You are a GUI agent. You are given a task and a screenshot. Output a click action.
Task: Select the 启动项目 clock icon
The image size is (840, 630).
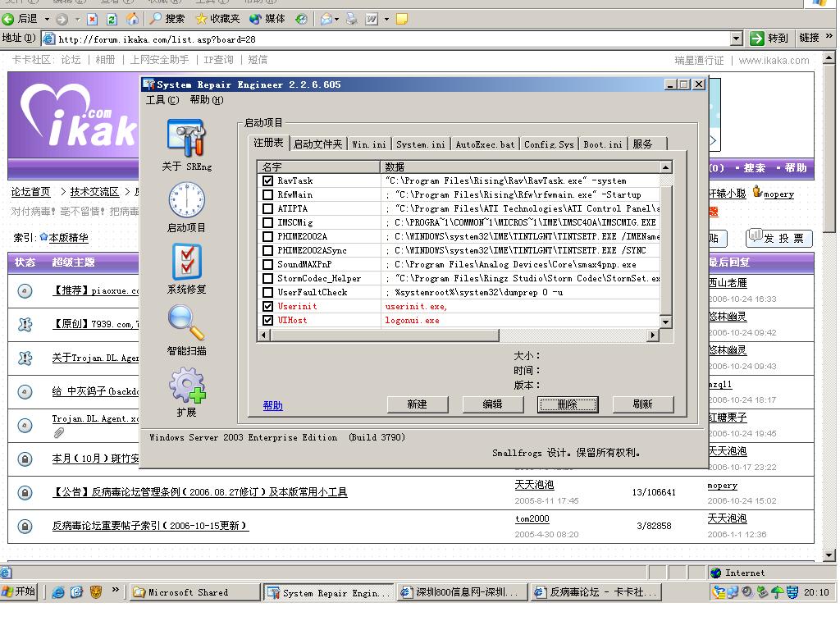point(186,200)
